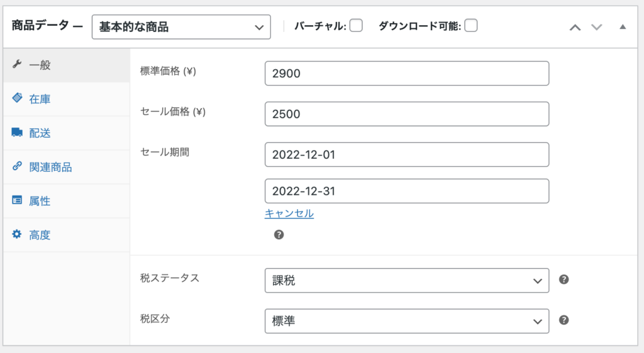Click the sale end date field 2022-12-31
Screen dimensions: 644x353
pos(407,191)
